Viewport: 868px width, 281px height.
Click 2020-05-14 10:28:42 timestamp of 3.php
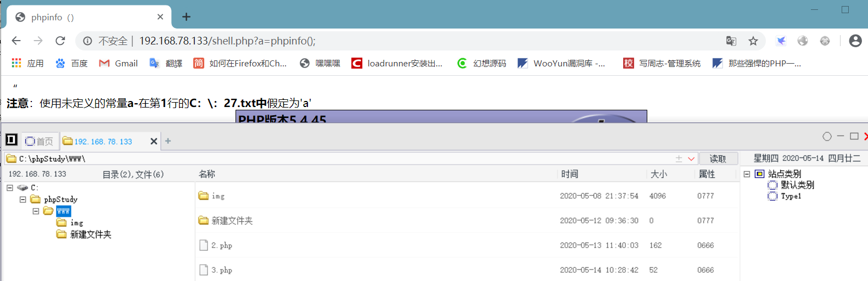click(x=599, y=270)
